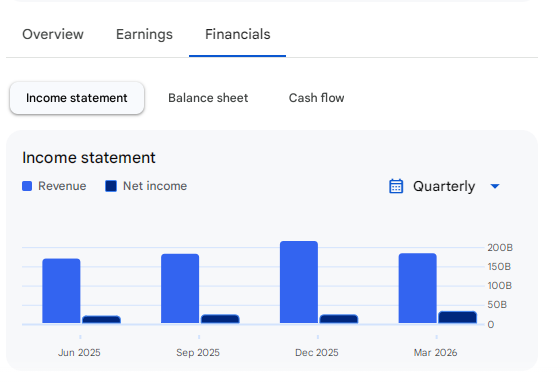Click the Mar 2026 axis label
The image size is (560, 382).
[435, 353]
